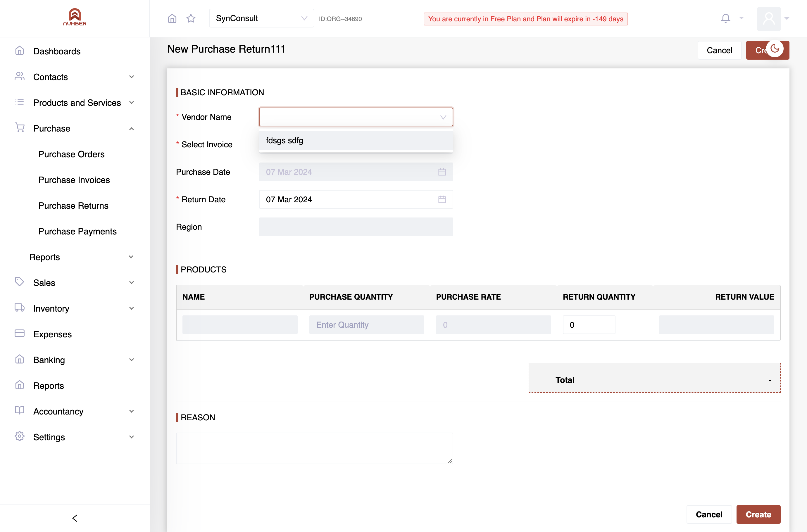This screenshot has width=807, height=532.
Task: Click the Number logo icon
Action: click(x=75, y=17)
